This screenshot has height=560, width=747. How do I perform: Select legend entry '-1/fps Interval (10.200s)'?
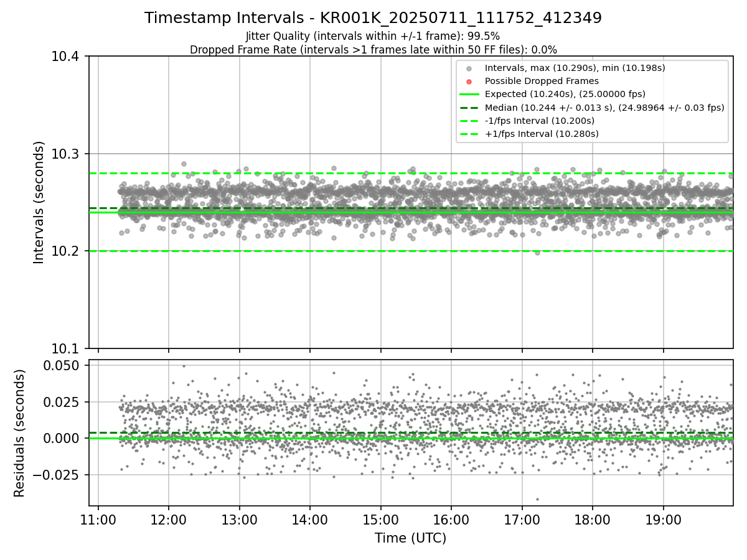(540, 121)
